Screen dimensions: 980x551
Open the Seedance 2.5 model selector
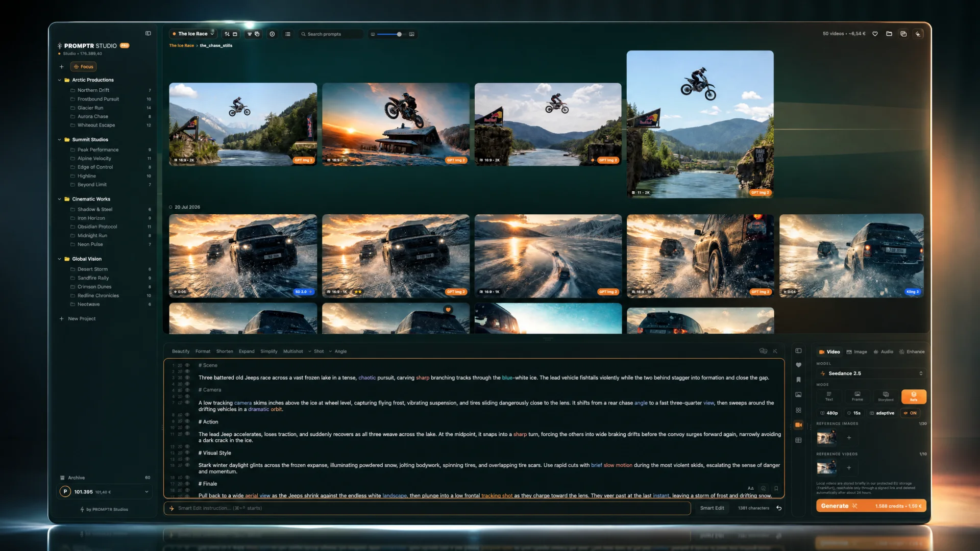871,373
